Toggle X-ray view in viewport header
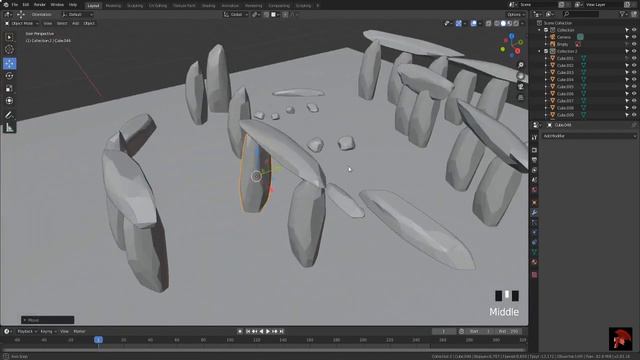This screenshot has width=640, height=360. [489, 24]
